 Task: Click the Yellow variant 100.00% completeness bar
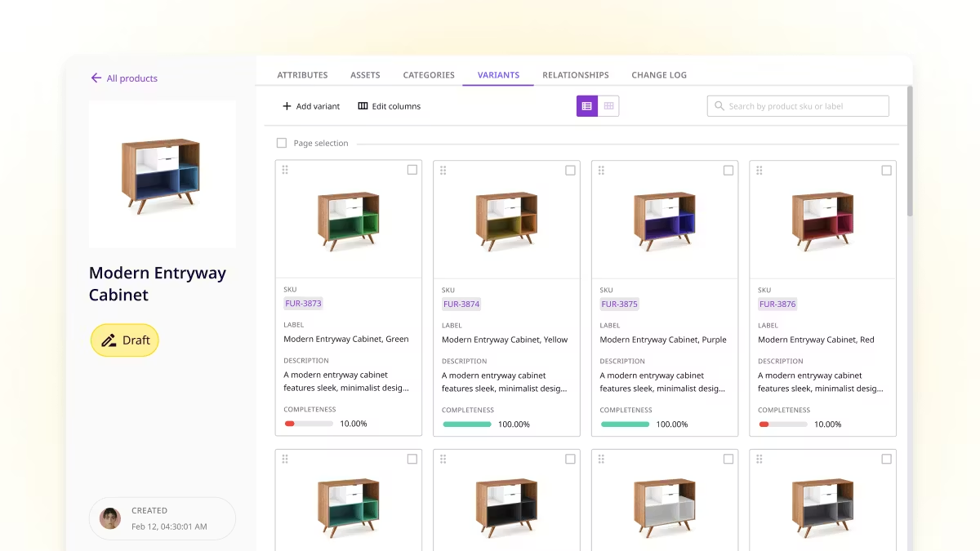click(467, 424)
